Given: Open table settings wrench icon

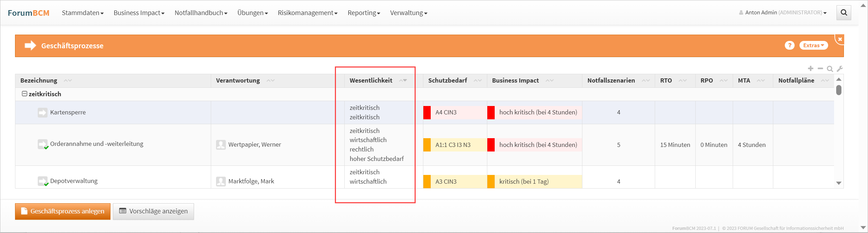Looking at the screenshot, I should [x=840, y=69].
